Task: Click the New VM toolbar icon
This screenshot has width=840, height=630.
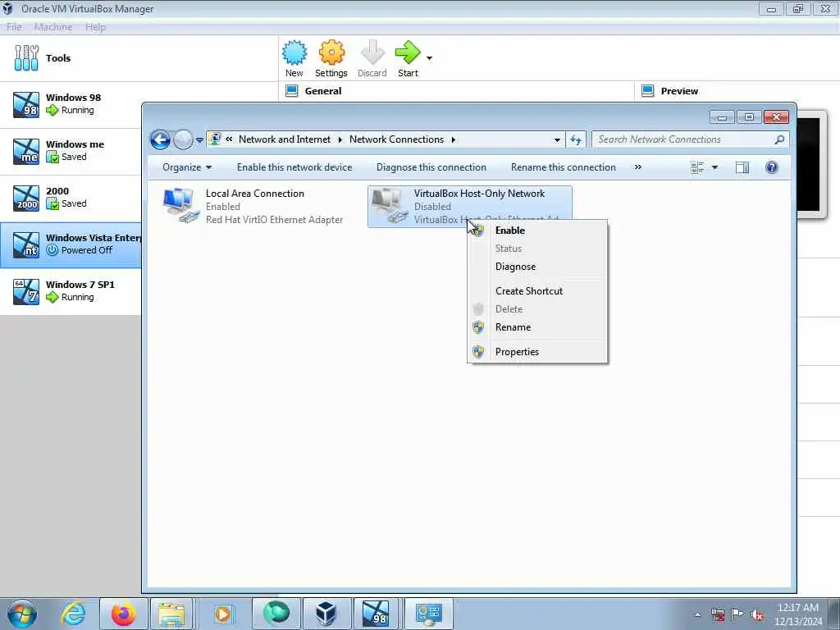Action: [294, 58]
